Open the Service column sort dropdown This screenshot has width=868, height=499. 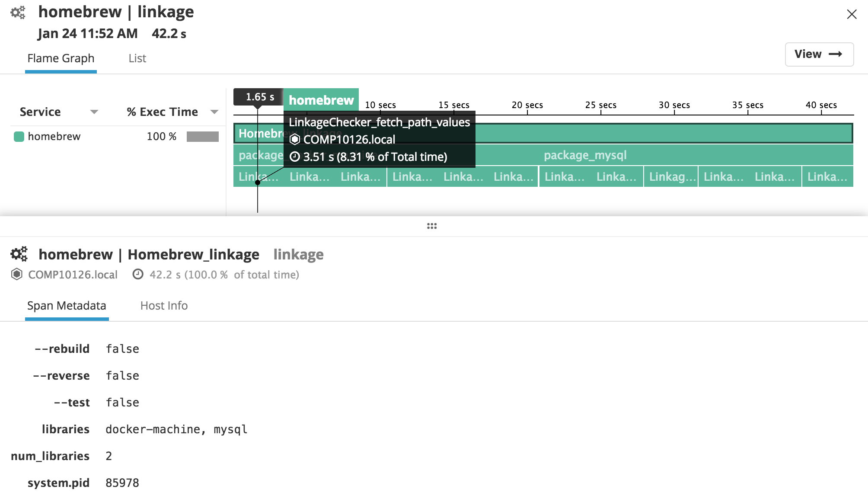pos(94,112)
